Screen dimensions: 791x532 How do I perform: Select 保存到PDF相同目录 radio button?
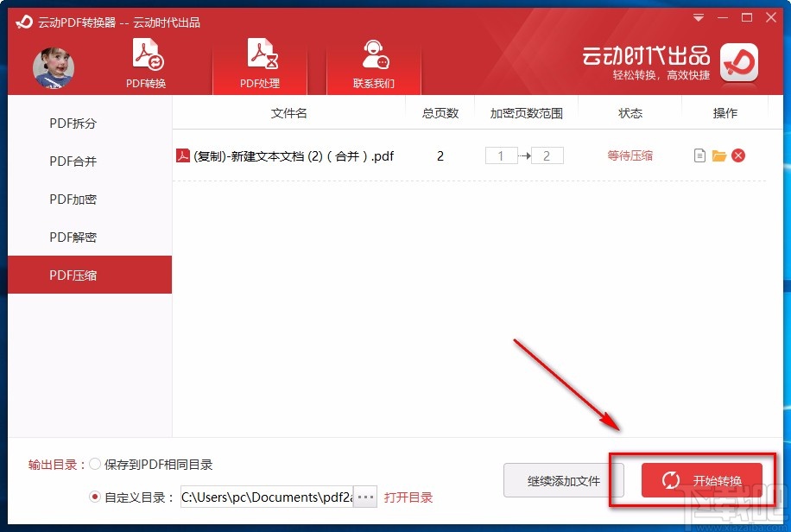95,464
